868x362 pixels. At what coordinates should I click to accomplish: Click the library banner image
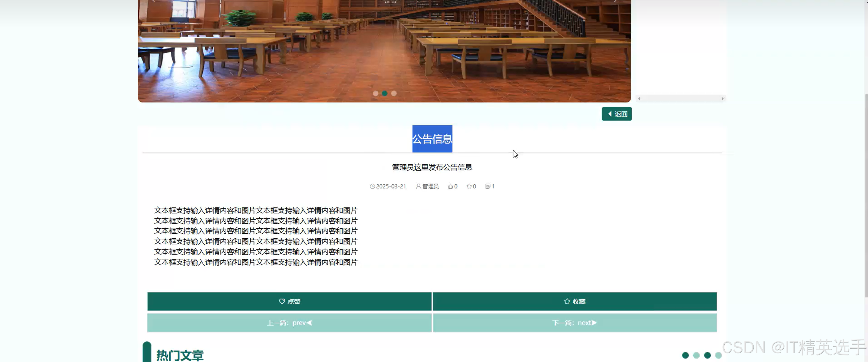[384, 51]
